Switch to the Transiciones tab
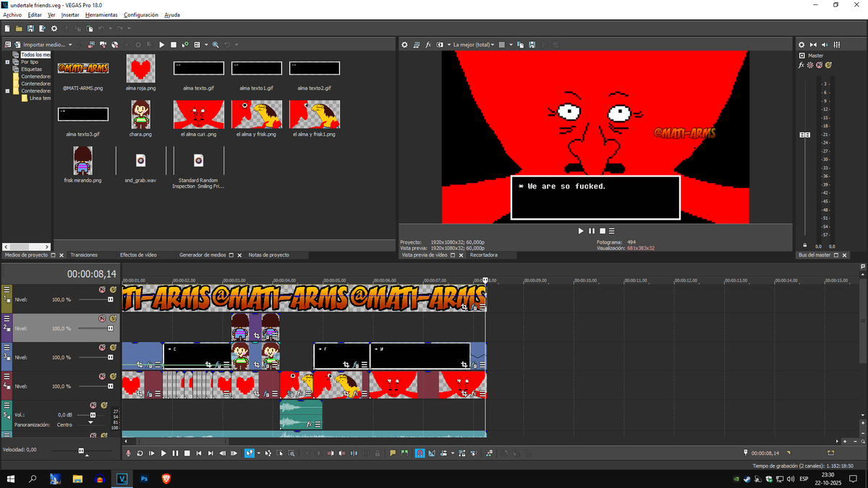The height and width of the screenshot is (488, 868). click(84, 255)
